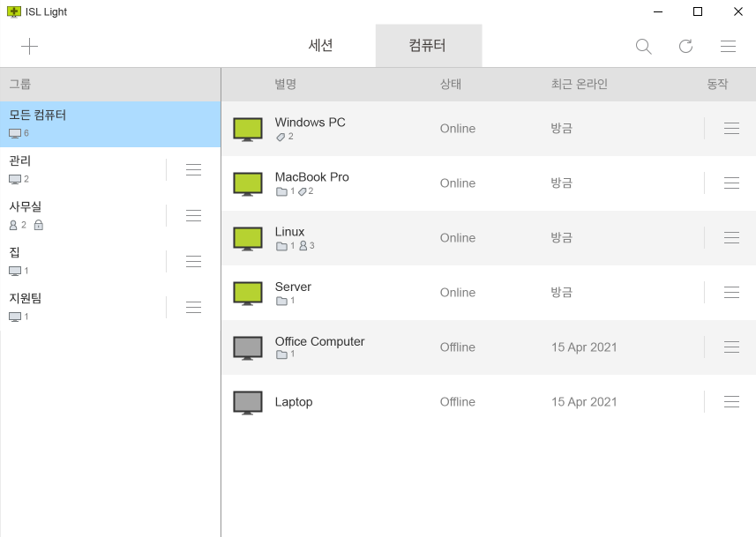Click the folder icon under MacBook Pro

click(281, 191)
